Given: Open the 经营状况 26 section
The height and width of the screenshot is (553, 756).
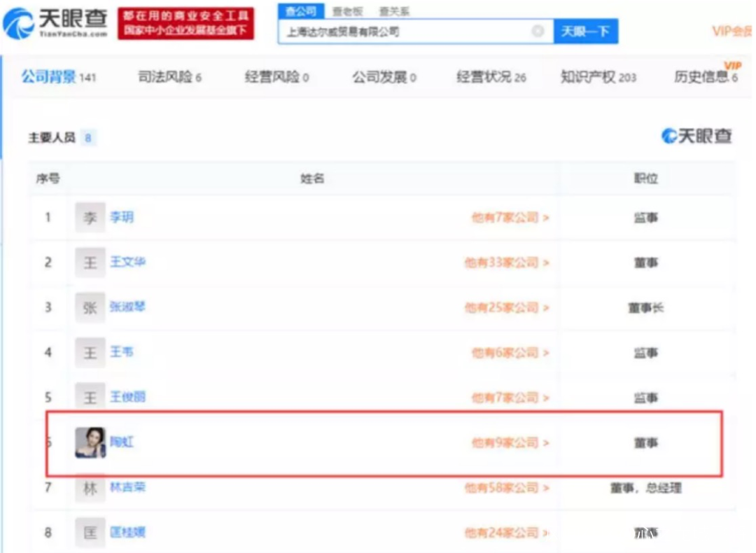Looking at the screenshot, I should [491, 77].
